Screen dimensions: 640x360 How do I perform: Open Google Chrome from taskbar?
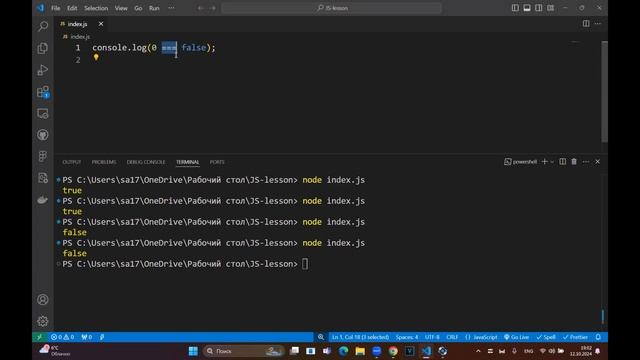[393, 351]
